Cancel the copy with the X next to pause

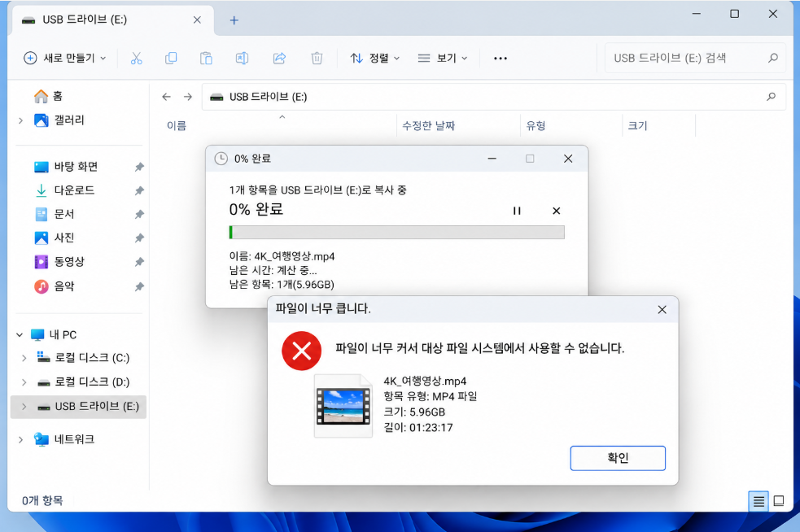(x=557, y=211)
